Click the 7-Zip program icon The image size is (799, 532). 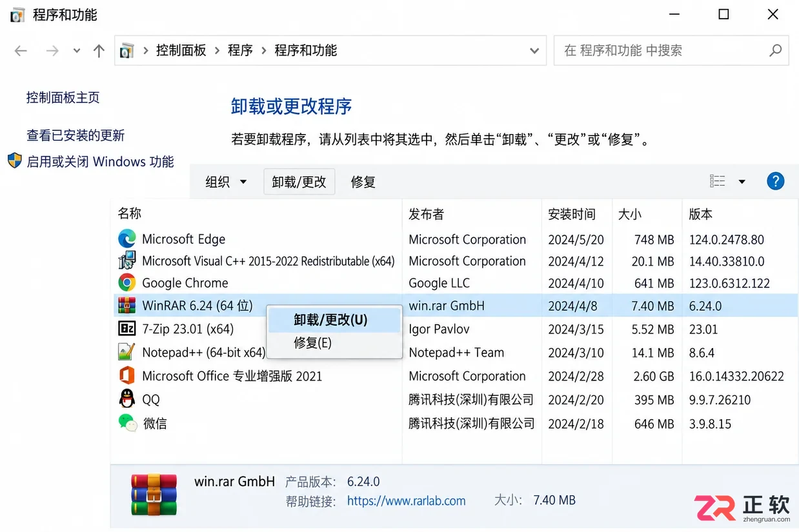tap(127, 329)
